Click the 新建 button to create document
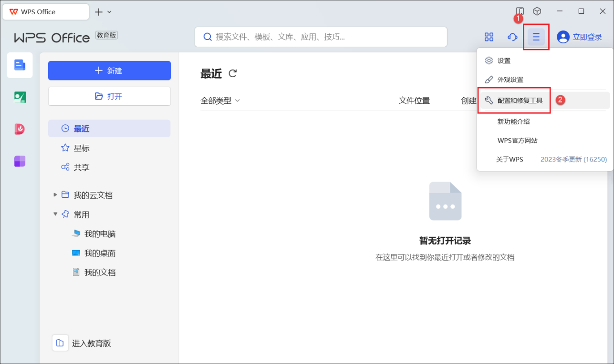 click(109, 70)
